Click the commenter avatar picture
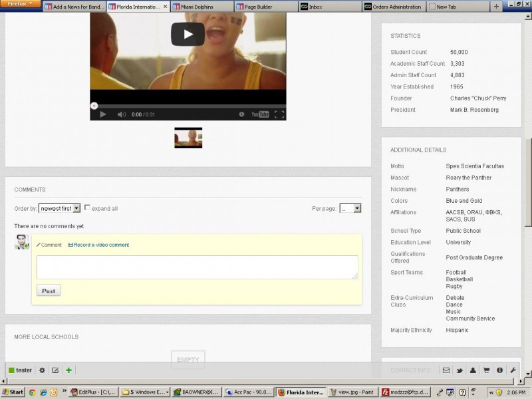Image resolution: width=532 pixels, height=399 pixels. pos(22,242)
